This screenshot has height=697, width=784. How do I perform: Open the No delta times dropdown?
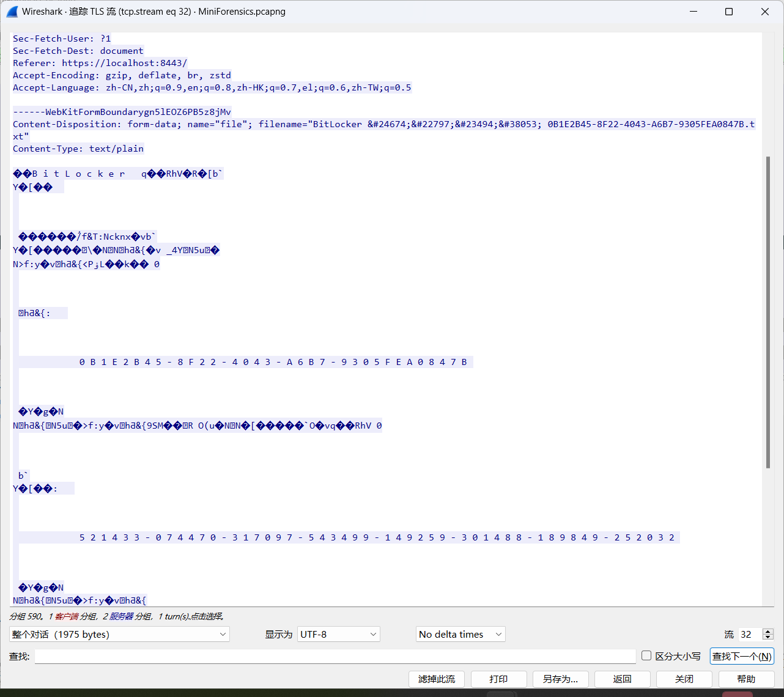460,634
